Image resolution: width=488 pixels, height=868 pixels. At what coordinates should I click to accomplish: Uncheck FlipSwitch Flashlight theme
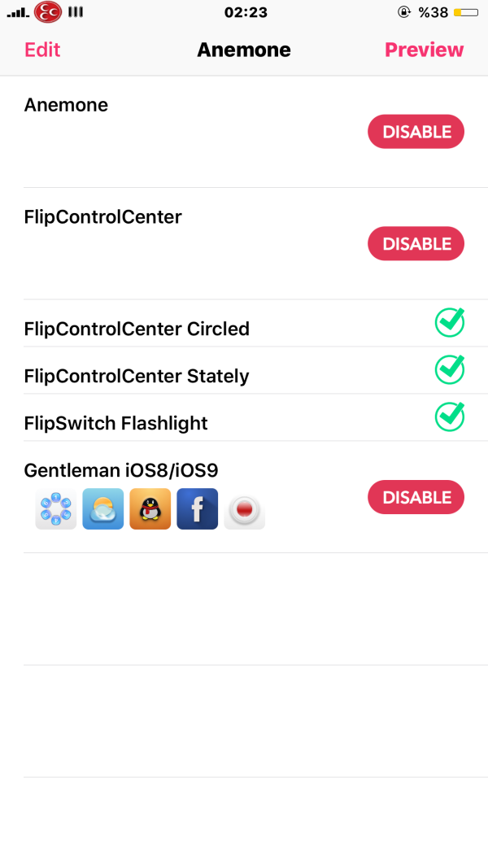449,417
